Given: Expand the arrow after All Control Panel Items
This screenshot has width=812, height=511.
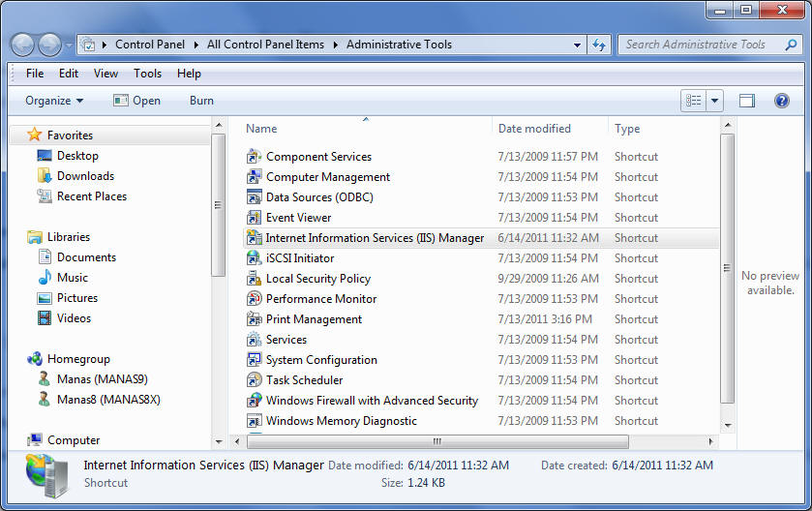Looking at the screenshot, I should [336, 45].
